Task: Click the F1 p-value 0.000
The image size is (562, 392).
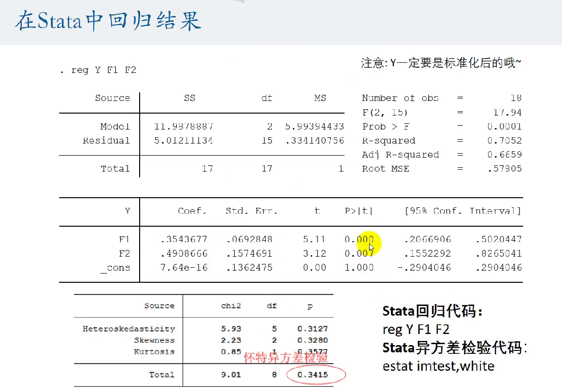Action: (359, 239)
